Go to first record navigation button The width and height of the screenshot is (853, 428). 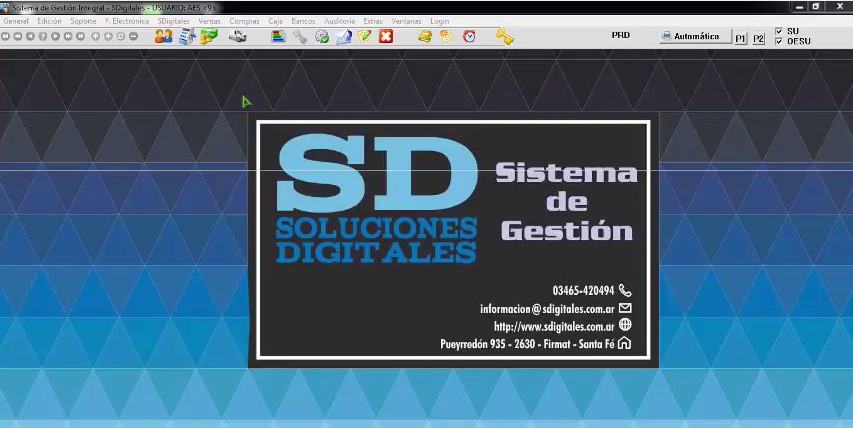5,36
